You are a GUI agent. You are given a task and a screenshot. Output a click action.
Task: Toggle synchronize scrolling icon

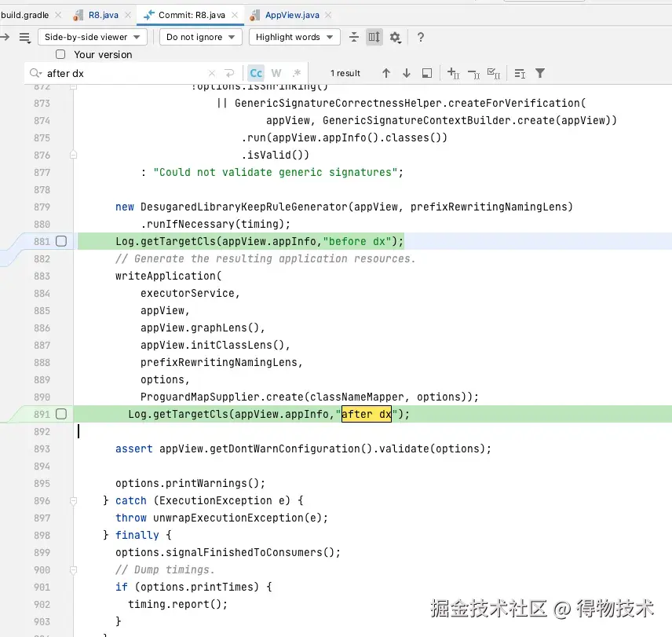[374, 37]
